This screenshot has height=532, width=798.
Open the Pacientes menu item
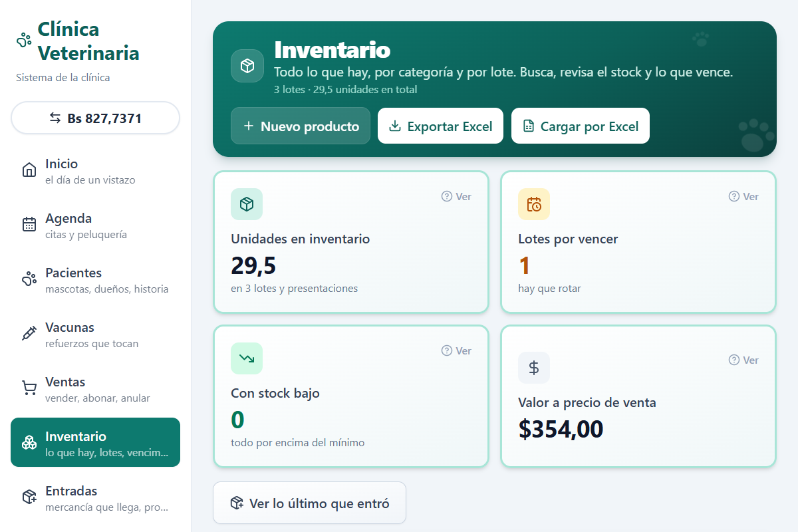[95, 279]
